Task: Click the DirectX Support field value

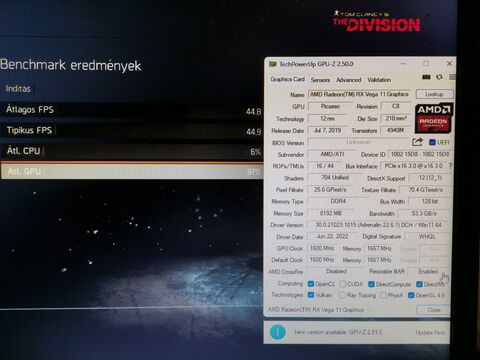Action: coord(430,178)
